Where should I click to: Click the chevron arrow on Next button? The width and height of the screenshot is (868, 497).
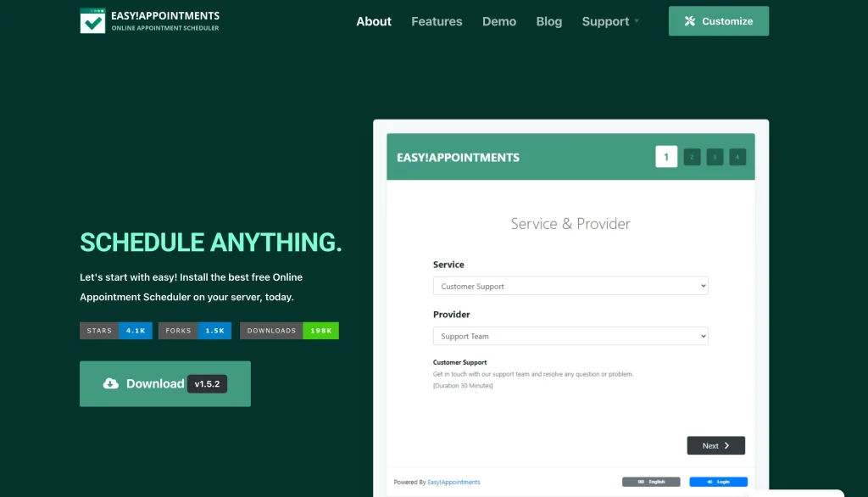(x=726, y=446)
